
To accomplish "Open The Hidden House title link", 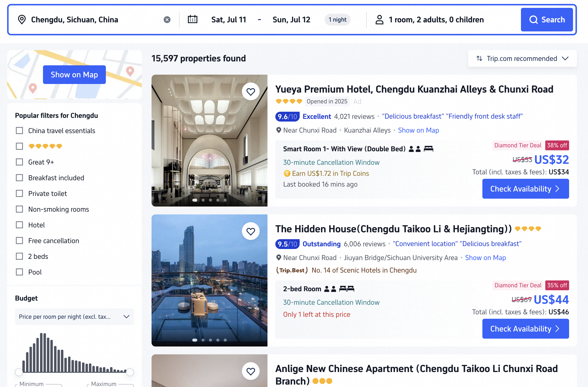I will point(393,229).
